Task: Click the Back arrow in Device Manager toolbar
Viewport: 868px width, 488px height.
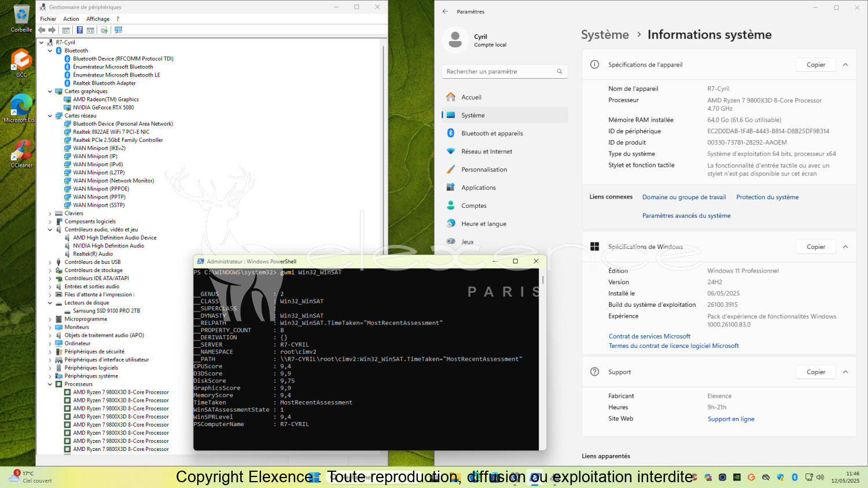Action: point(42,30)
